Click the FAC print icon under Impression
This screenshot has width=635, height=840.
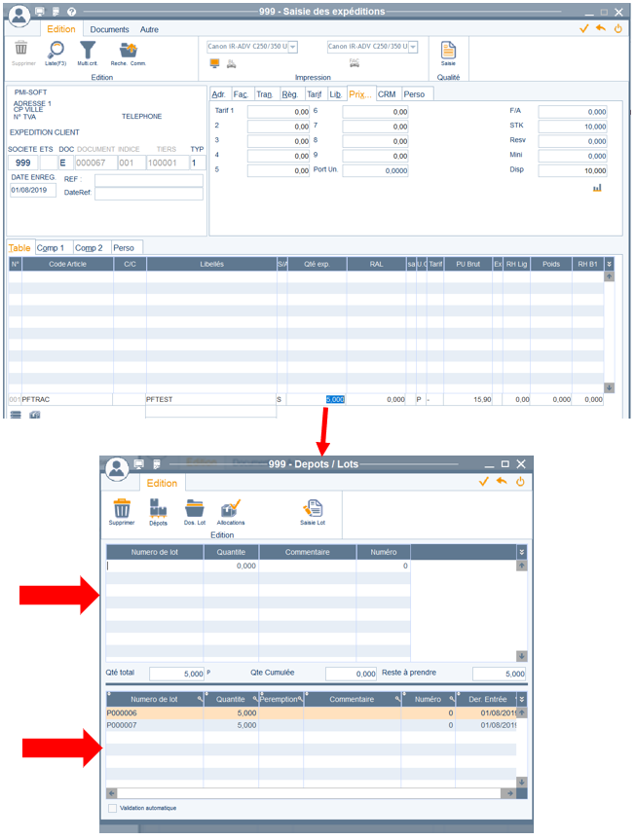(355, 63)
